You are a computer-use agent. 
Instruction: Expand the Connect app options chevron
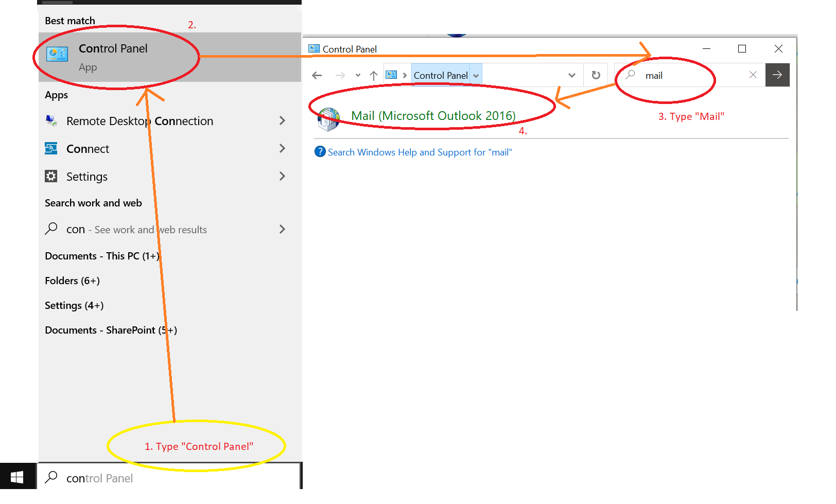(x=282, y=148)
